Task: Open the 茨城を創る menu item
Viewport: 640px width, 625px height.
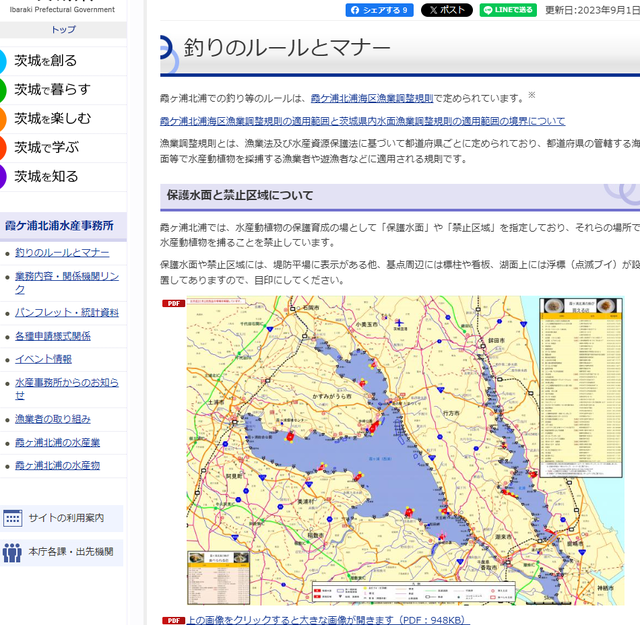Action: pos(45,60)
